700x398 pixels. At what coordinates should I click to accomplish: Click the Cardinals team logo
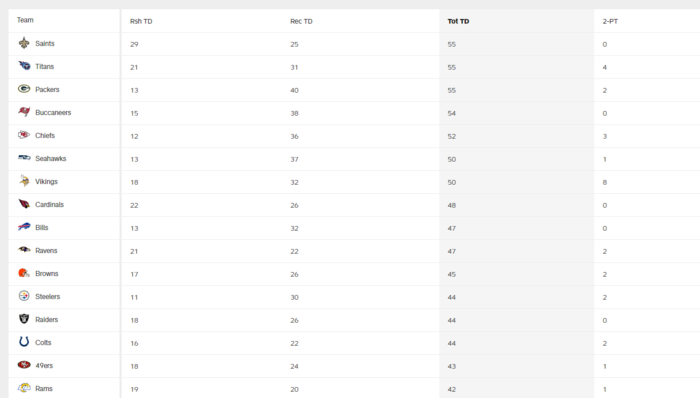(x=24, y=204)
